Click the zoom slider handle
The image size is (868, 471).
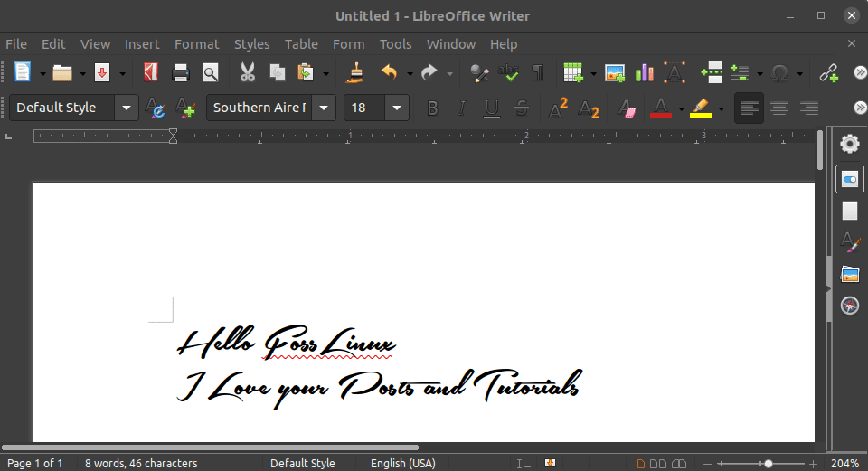pos(769,463)
